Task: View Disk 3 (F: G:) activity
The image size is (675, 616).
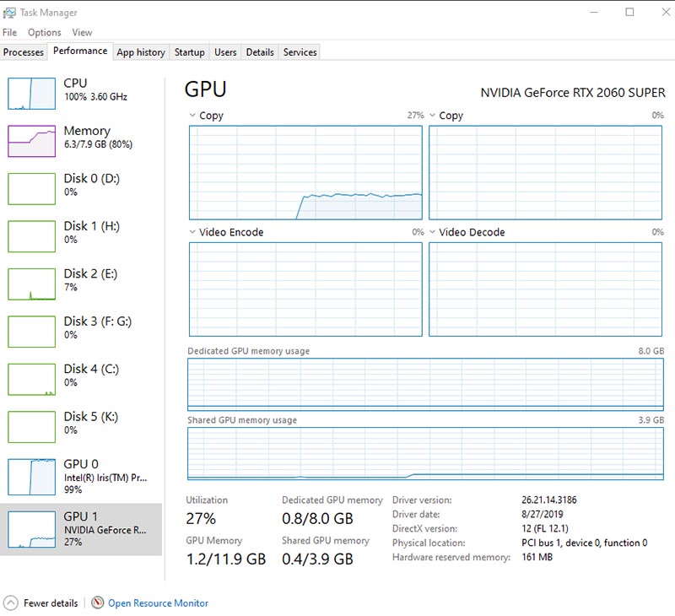Action: pos(82,332)
